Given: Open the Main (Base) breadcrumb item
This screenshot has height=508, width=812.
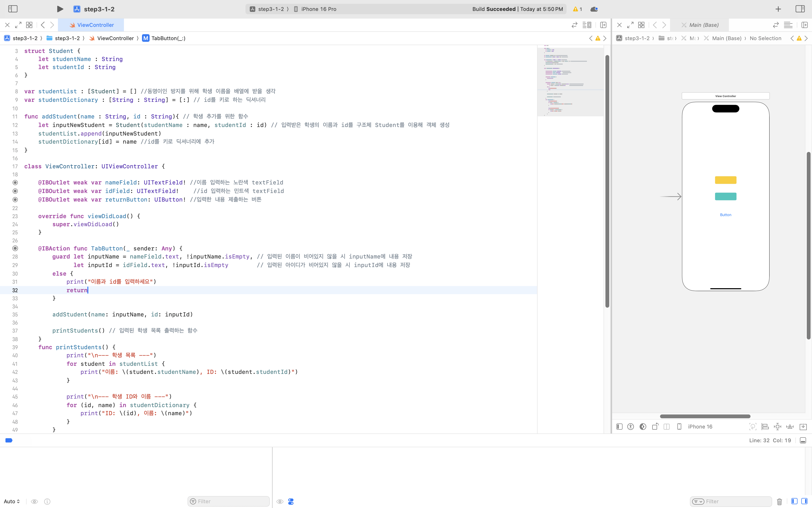Looking at the screenshot, I should [723, 38].
